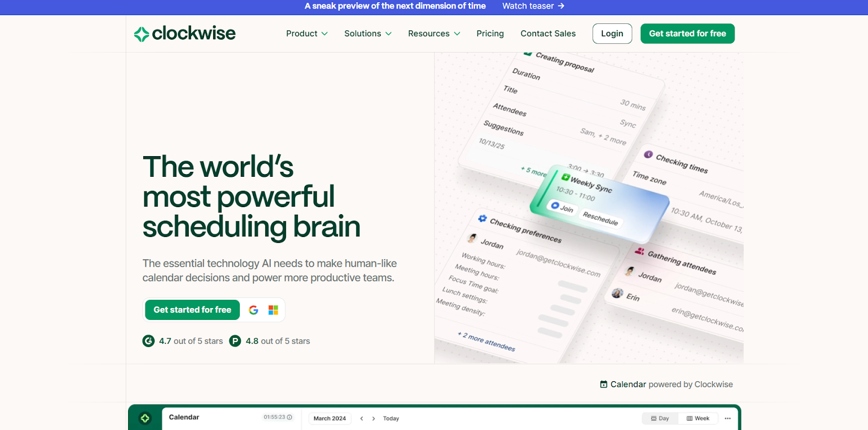The width and height of the screenshot is (868, 430).
Task: Open the Pricing page
Action: click(x=490, y=34)
